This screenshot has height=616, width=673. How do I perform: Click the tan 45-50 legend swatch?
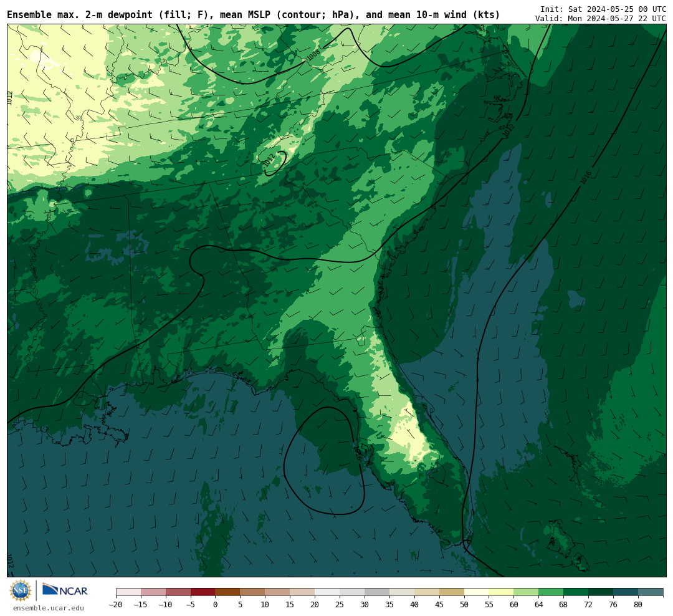point(452,592)
